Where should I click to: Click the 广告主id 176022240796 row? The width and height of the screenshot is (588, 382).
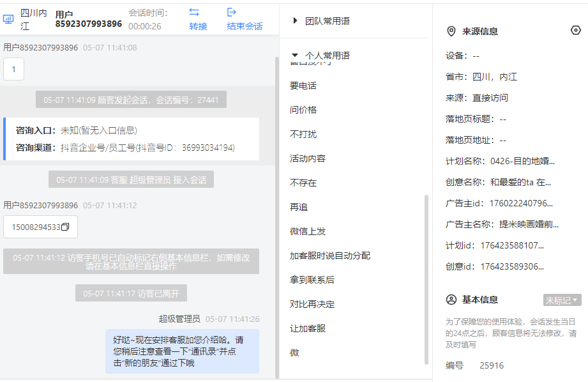pos(499,203)
